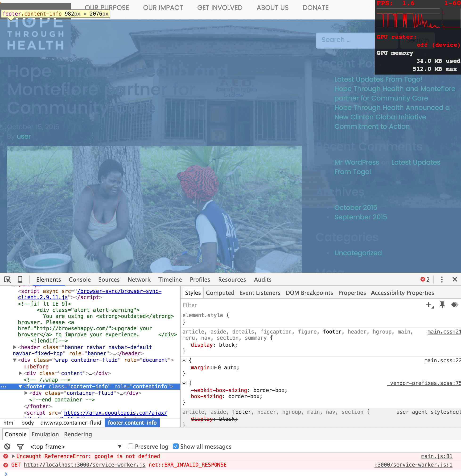Click the red error count badge
The width and height of the screenshot is (461, 476).
tap(425, 280)
